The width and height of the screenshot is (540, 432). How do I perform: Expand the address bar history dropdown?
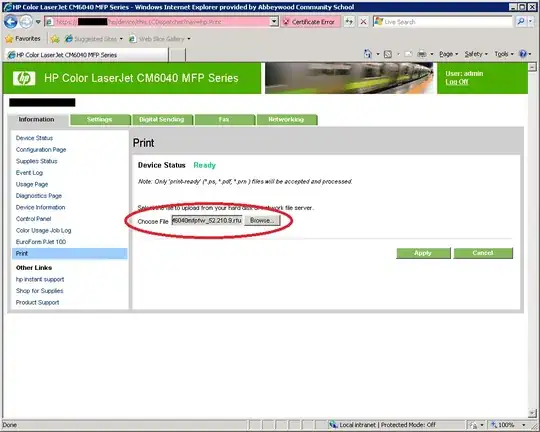tap(274, 22)
